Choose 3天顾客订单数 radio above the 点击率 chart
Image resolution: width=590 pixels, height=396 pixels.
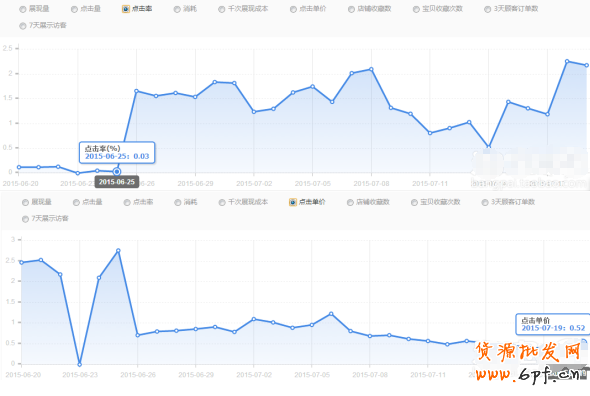tap(488, 9)
